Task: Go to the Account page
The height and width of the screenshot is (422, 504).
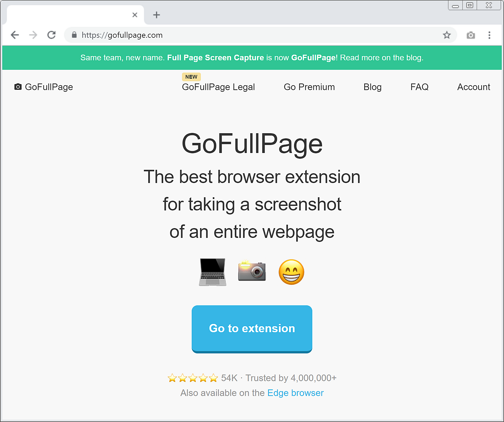Action: tap(474, 87)
